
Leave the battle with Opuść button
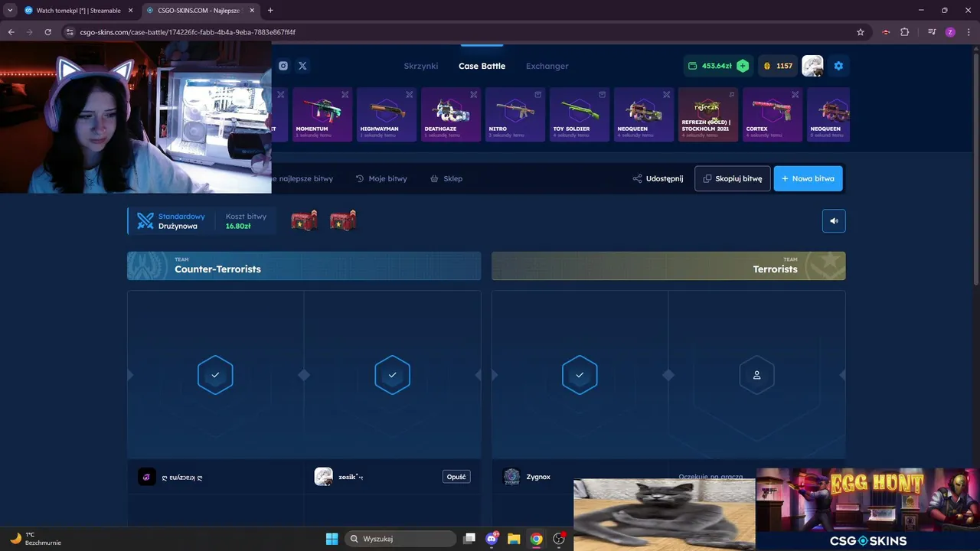click(456, 477)
